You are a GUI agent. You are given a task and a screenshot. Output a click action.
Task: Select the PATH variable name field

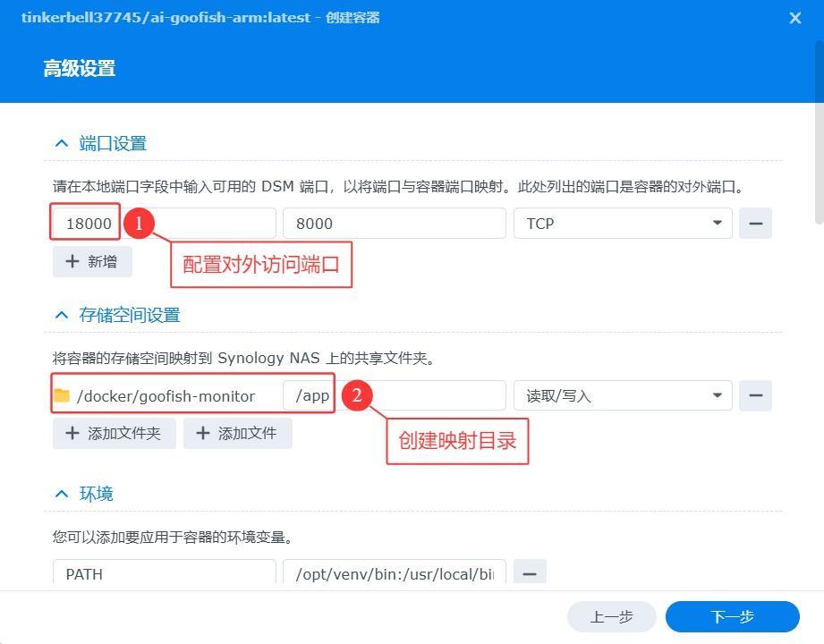tap(164, 573)
